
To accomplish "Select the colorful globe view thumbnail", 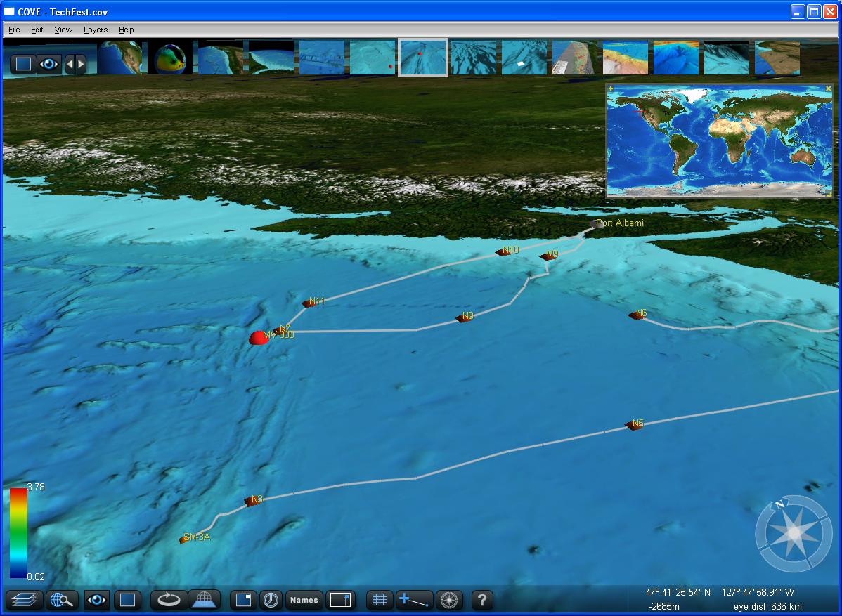I will click(169, 58).
